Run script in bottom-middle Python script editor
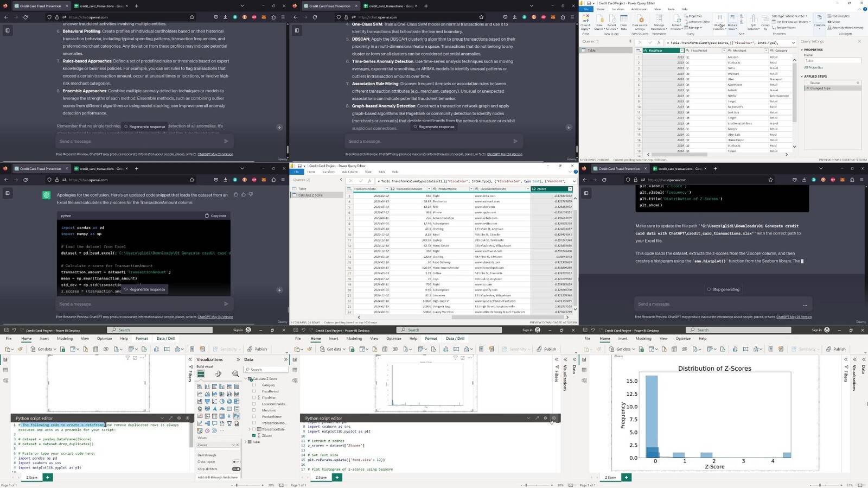Viewport: 868px width, 488px height. tap(554, 418)
